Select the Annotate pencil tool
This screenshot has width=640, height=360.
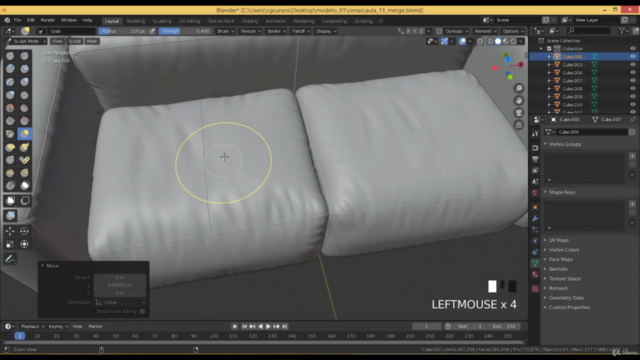coord(10,259)
